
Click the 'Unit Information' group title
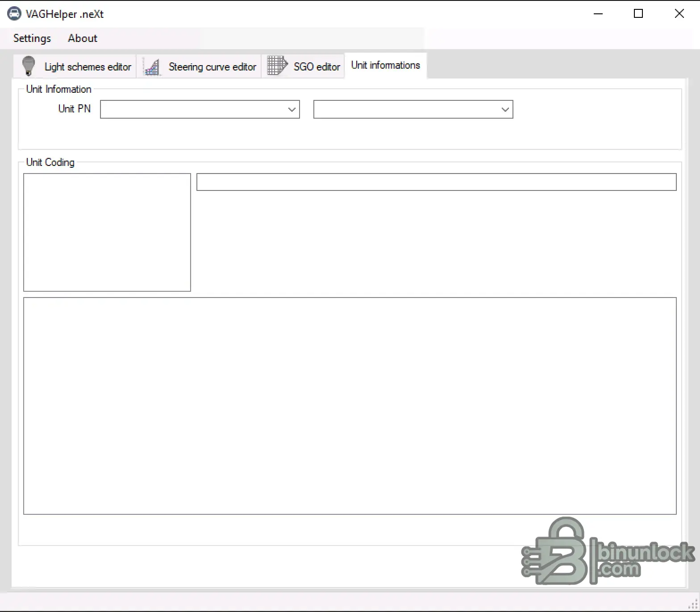tap(59, 89)
